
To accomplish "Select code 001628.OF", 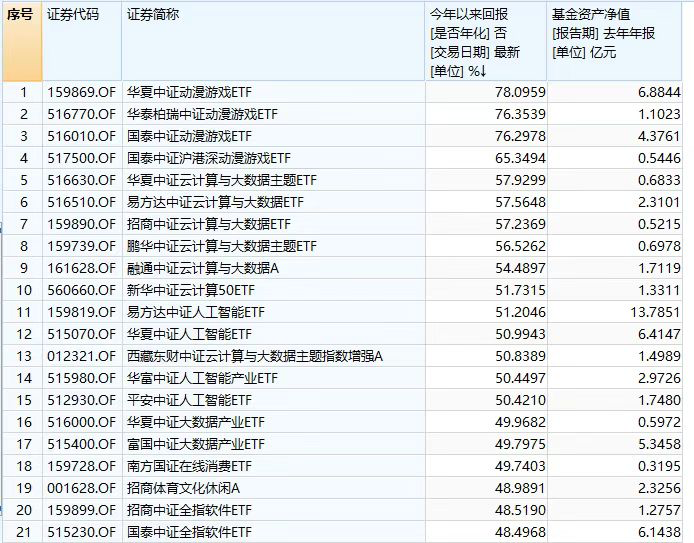I will pyautogui.click(x=81, y=488).
